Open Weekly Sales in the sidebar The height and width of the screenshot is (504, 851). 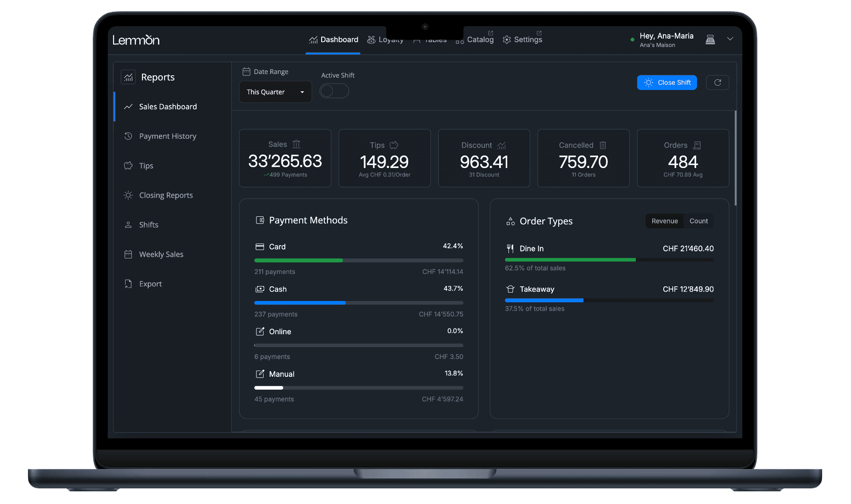[172, 254]
